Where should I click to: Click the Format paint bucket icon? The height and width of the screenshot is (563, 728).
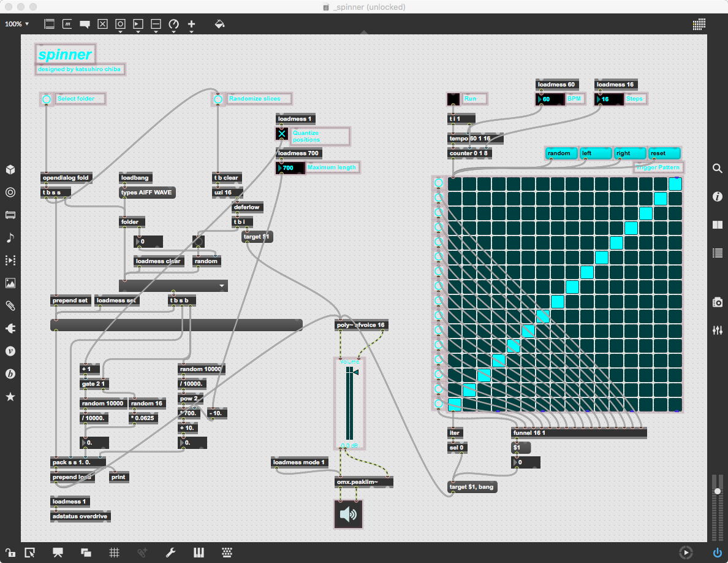click(x=219, y=25)
